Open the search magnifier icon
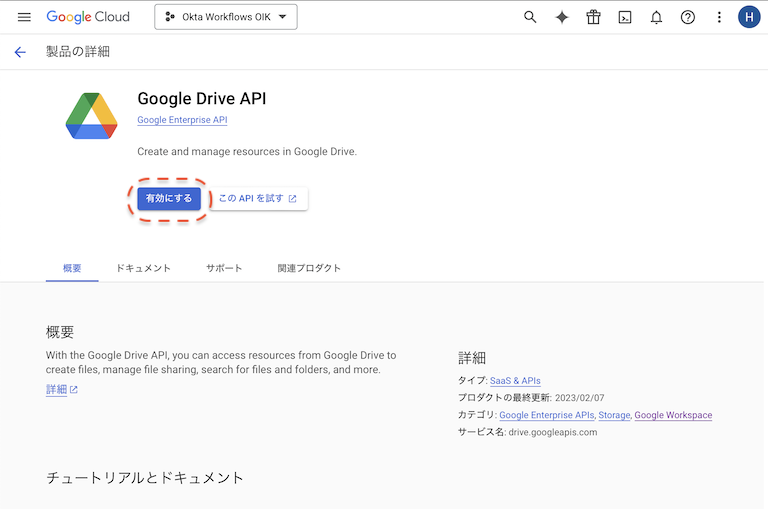Image resolution: width=768 pixels, height=509 pixels. [x=530, y=17]
